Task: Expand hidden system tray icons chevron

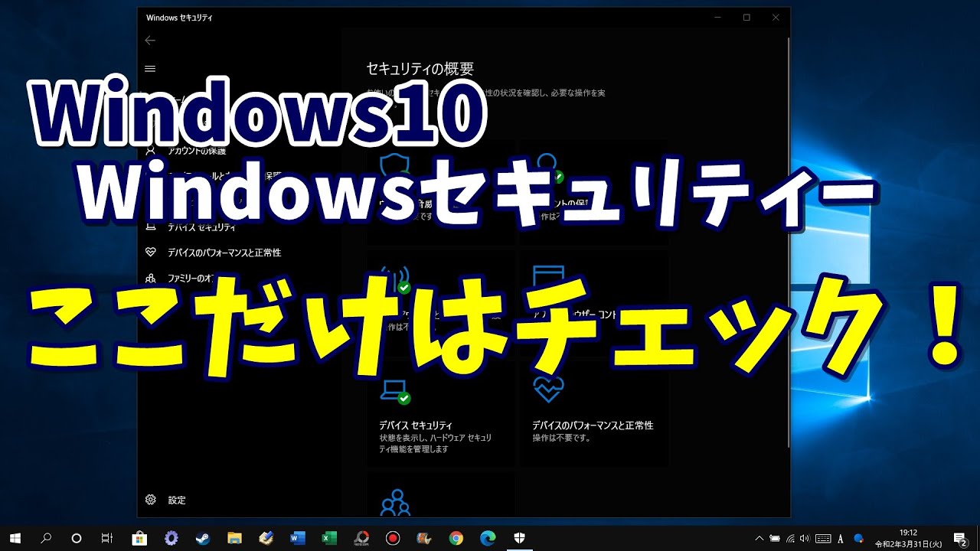Action: 759,538
